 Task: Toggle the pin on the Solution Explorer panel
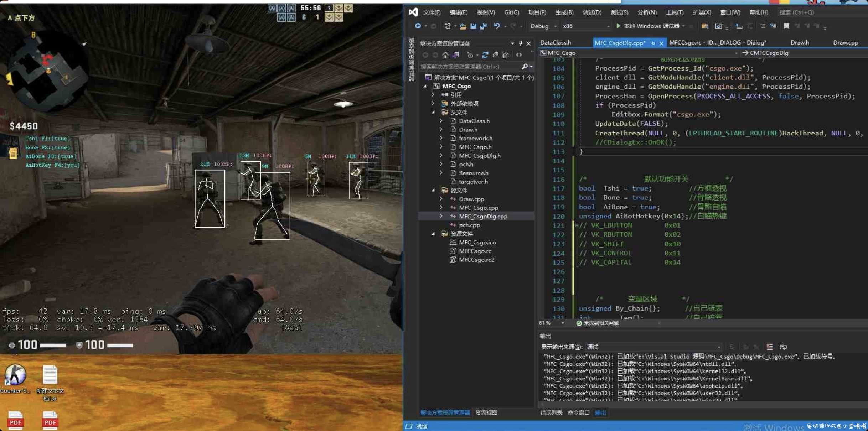(521, 43)
